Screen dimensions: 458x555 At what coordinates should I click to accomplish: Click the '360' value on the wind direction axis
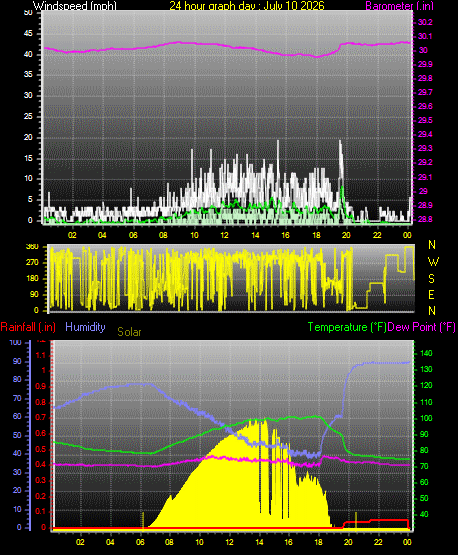pos(32,246)
